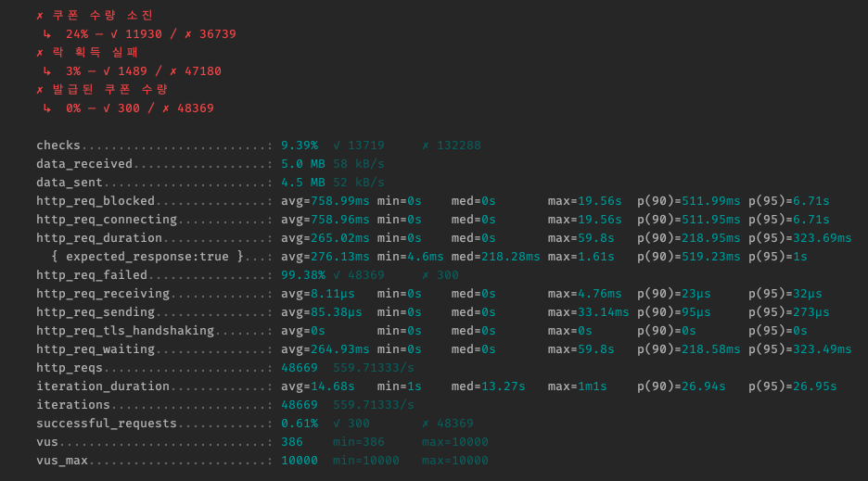Click p(95)=273µs in http_req_sending row
This screenshot has height=481, width=868.
pyautogui.click(x=789, y=312)
